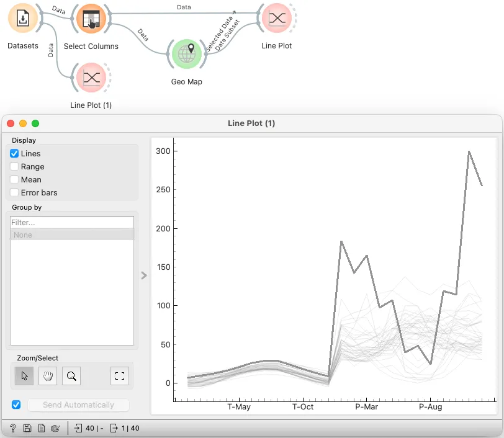Select the Select Columns widget node
Image resolution: width=504 pixels, height=438 pixels.
click(91, 19)
